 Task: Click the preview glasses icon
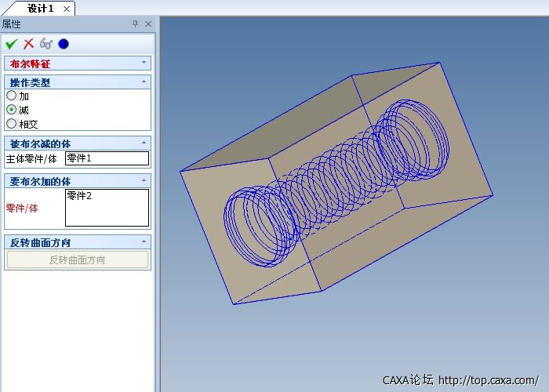click(46, 44)
